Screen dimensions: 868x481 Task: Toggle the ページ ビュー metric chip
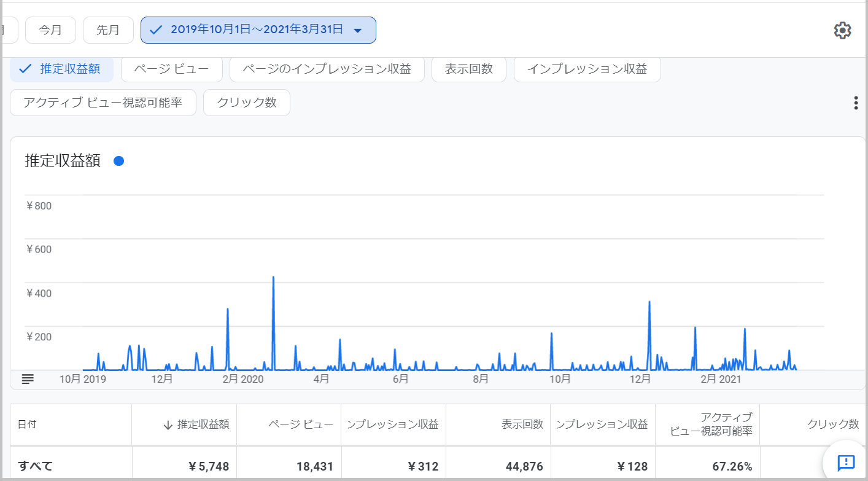tap(172, 69)
